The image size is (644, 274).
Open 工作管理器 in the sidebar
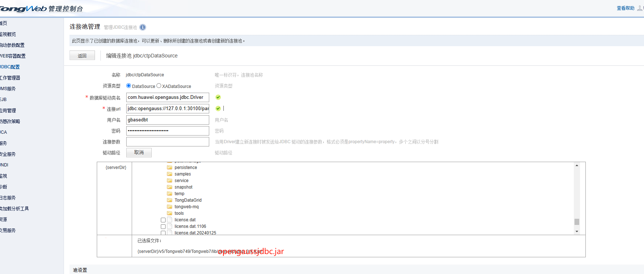tap(10, 78)
